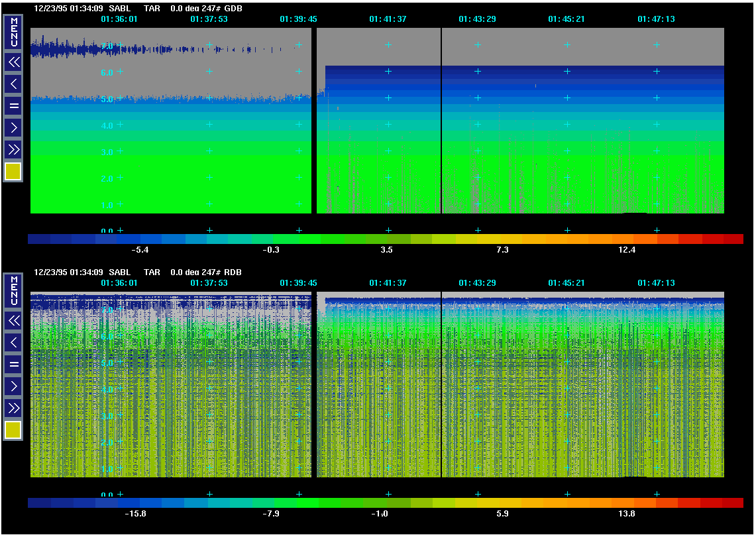756x537 pixels.
Task: Click the equals sign button in the RDB panel
Action: click(13, 364)
